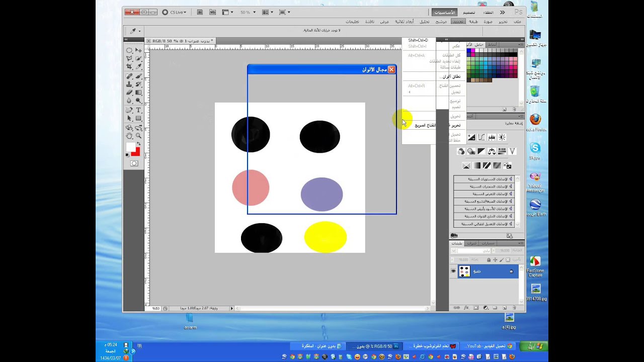Switch to the تصميم workspace

[x=469, y=12]
